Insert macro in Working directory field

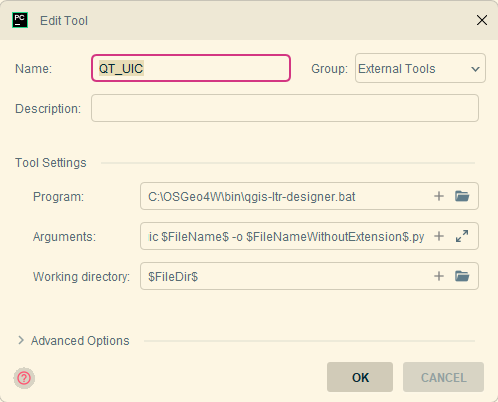pos(439,276)
